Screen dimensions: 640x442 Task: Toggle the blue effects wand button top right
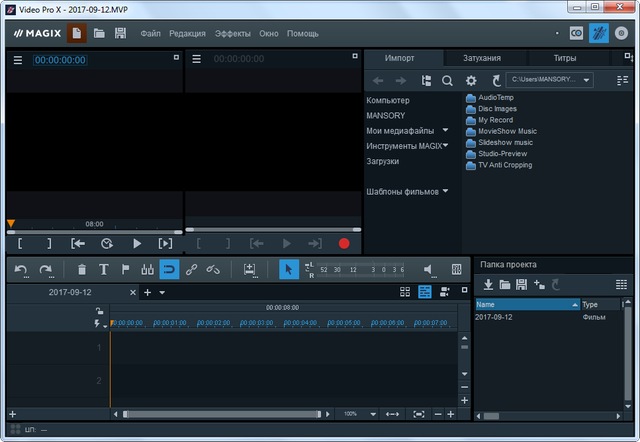coord(599,33)
